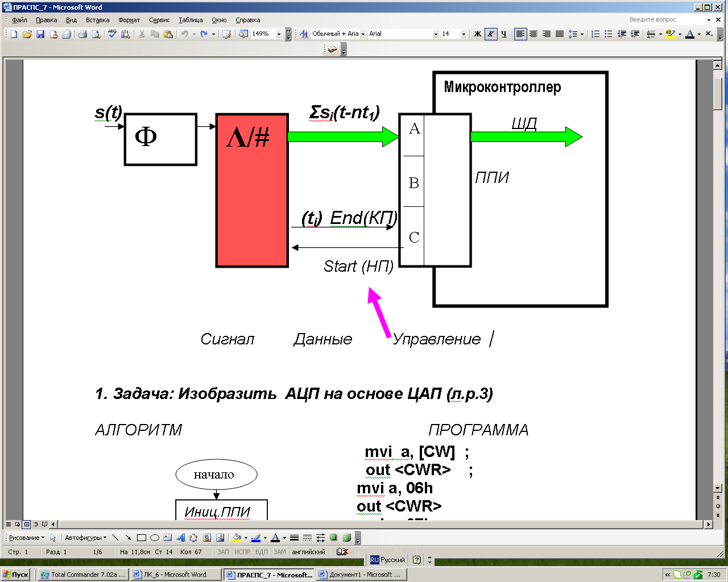The width and height of the screenshot is (728, 582).
Task: Toggle ЗАМ overtype mode in the status bar
Action: (x=280, y=552)
